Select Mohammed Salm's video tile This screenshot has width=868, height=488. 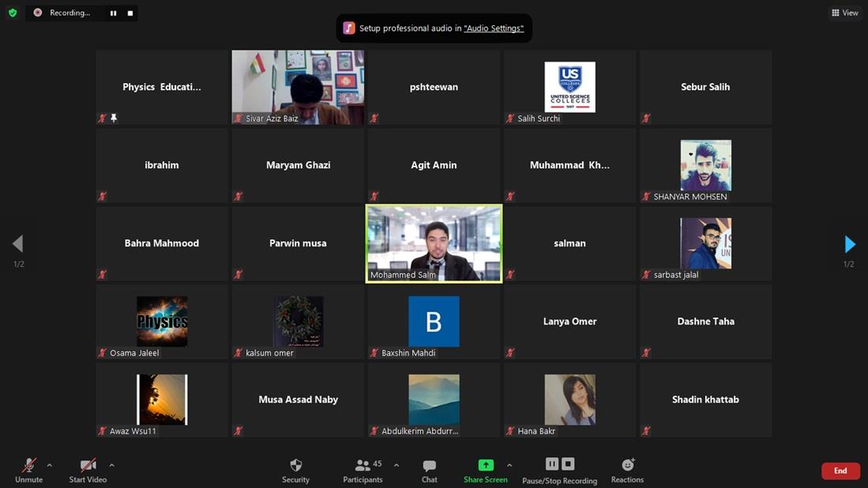pos(434,243)
